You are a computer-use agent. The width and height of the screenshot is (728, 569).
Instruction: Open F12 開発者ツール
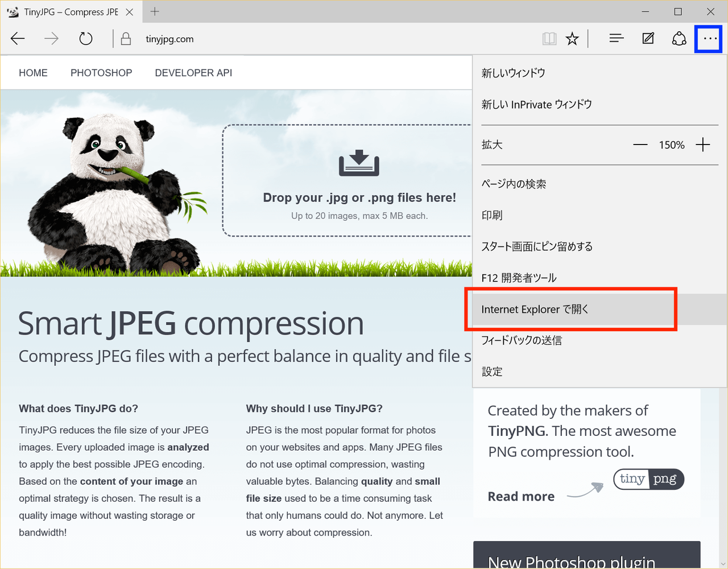(599, 278)
